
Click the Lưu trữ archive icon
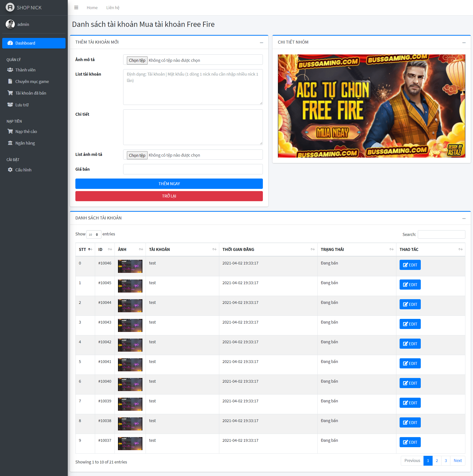(10, 105)
